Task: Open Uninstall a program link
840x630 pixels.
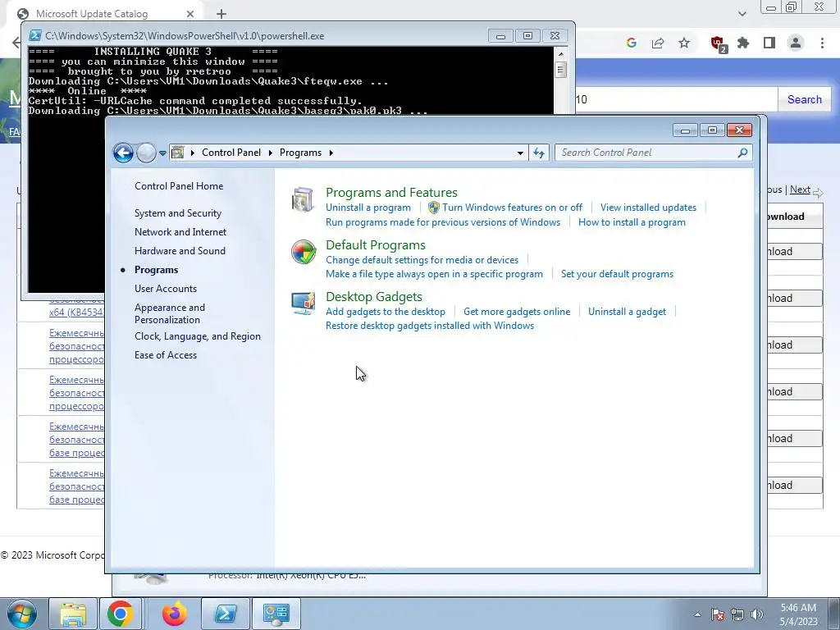Action: click(368, 208)
